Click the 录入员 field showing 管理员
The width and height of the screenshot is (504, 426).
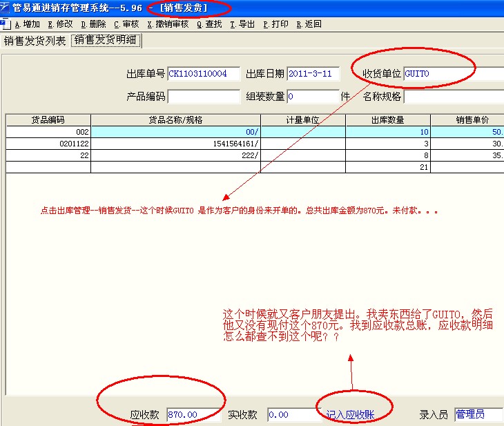[479, 414]
